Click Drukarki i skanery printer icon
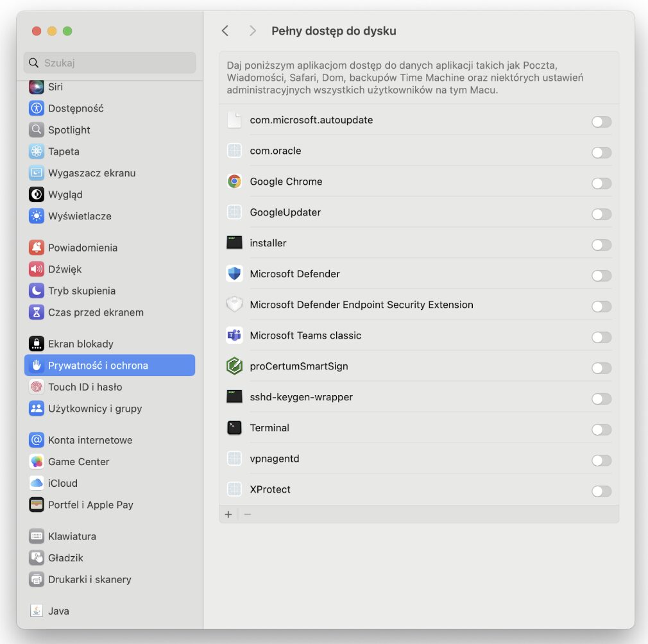 point(37,579)
